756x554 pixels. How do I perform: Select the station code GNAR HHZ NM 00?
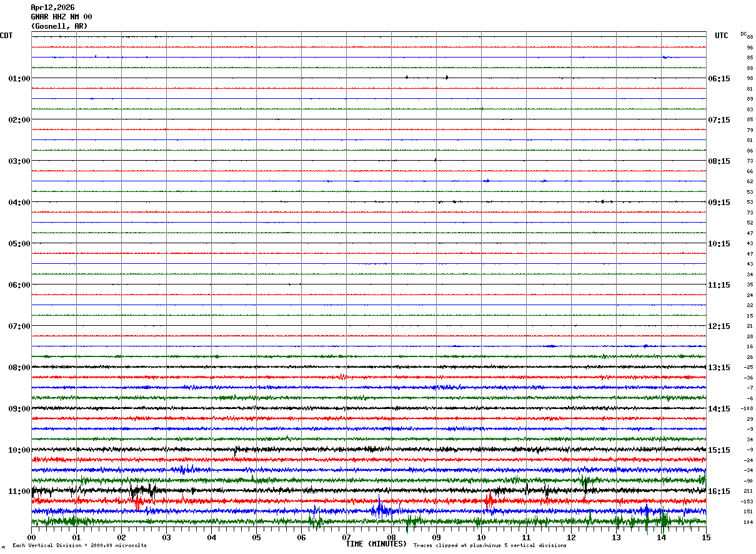61,17
